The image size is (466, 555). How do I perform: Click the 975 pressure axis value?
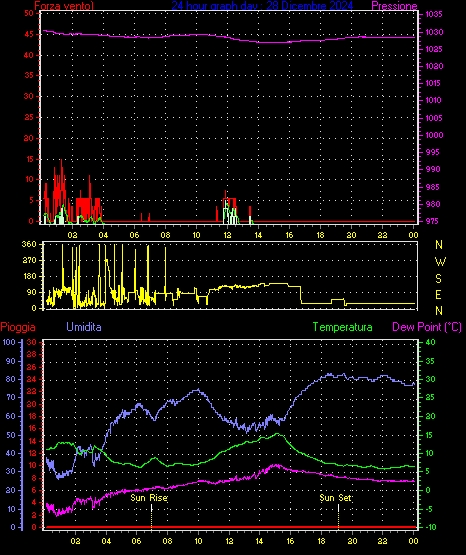(x=433, y=221)
